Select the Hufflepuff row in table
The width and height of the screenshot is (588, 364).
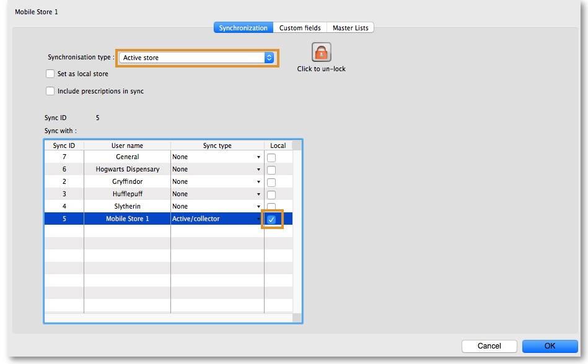coord(128,194)
